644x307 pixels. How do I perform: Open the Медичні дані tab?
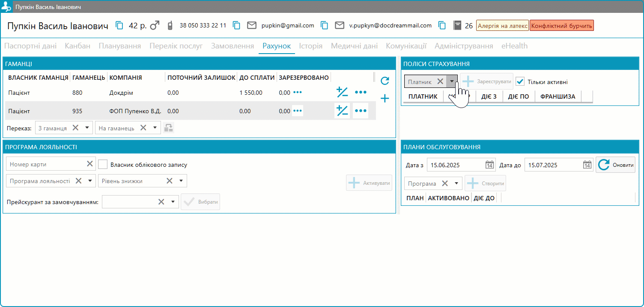click(x=354, y=46)
